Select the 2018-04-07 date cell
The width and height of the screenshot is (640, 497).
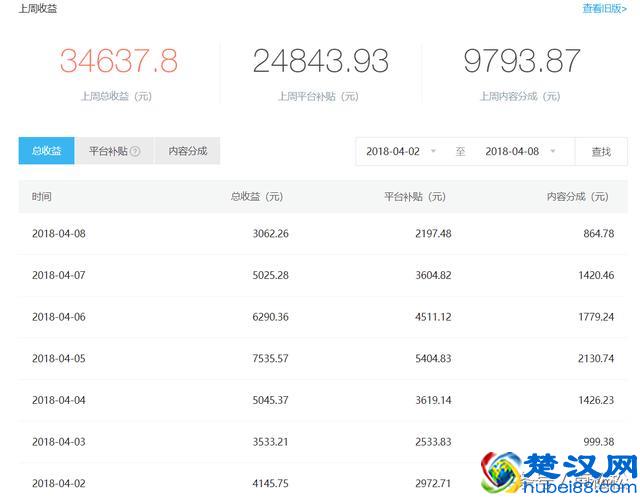click(x=59, y=275)
